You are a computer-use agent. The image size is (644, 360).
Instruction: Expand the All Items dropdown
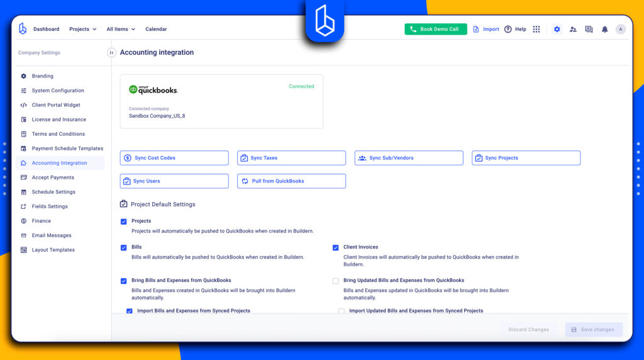click(121, 29)
